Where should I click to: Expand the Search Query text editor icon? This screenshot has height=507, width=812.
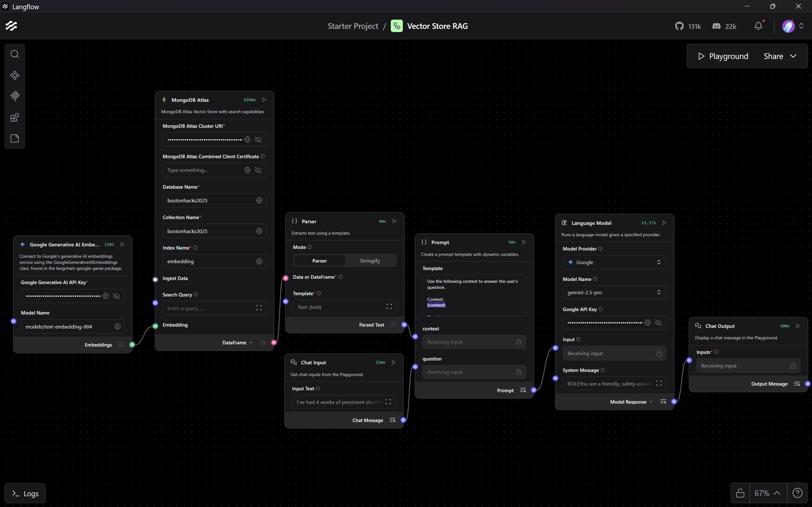(259, 308)
